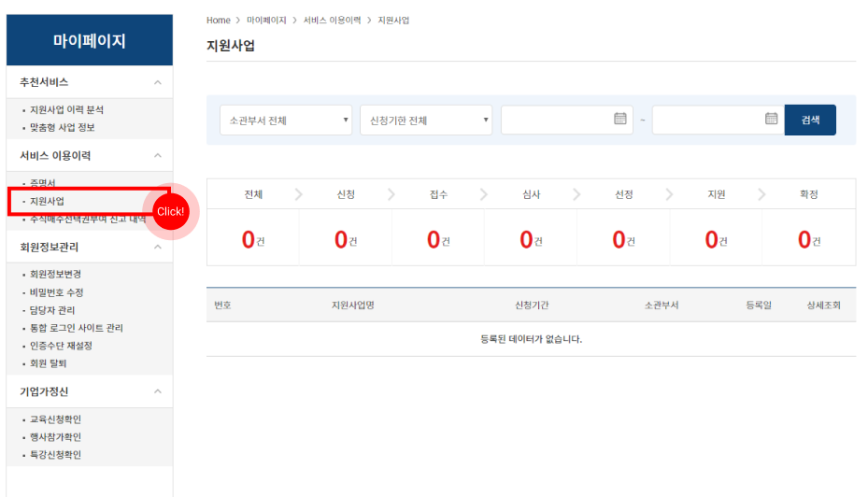
Task: Open 회원 탈퇴 menu item
Action: click(49, 363)
